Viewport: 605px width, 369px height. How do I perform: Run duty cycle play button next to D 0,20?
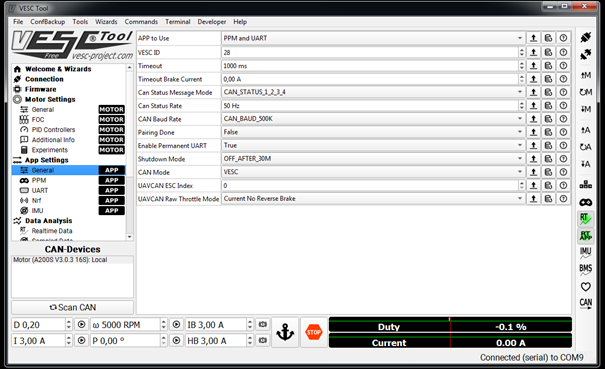pyautogui.click(x=81, y=325)
